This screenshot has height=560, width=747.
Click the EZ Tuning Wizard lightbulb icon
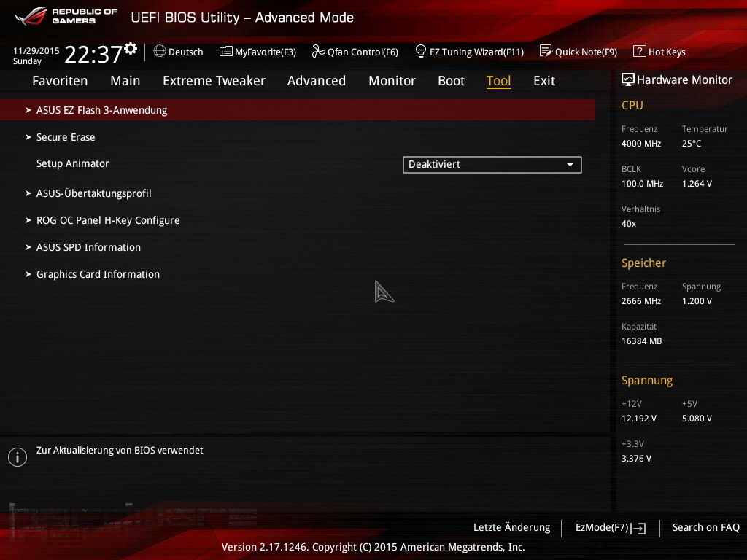tap(421, 52)
